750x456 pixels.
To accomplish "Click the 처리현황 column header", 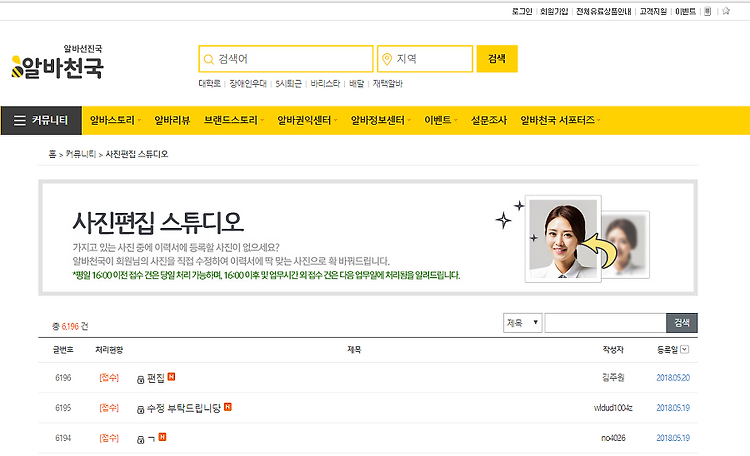I will (109, 350).
